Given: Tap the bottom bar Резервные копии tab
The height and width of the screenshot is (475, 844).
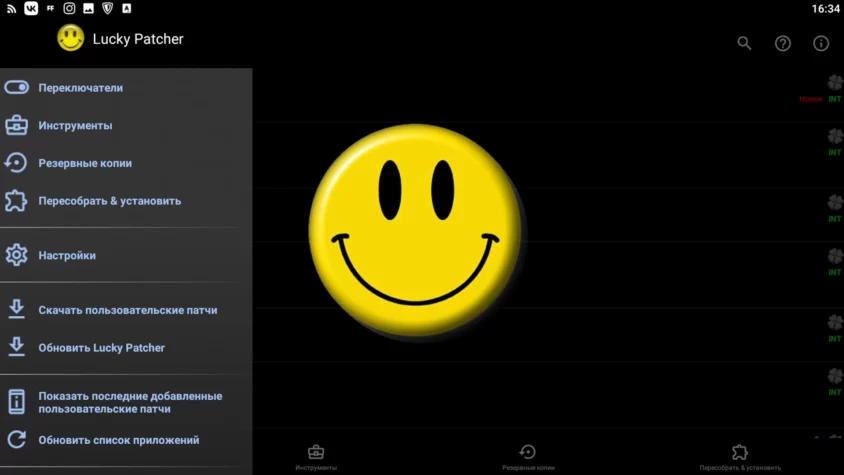Looking at the screenshot, I should pos(528,458).
